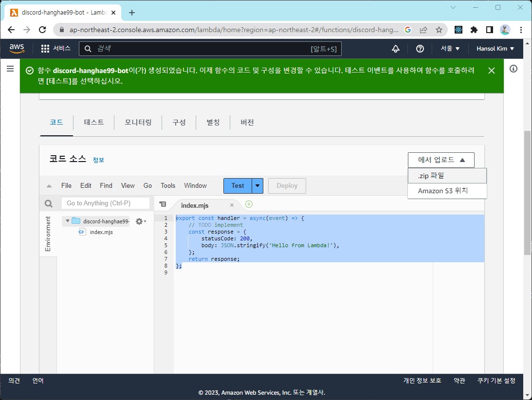Click the React developer tools extension icon
The image size is (532, 400).
click(459, 30)
